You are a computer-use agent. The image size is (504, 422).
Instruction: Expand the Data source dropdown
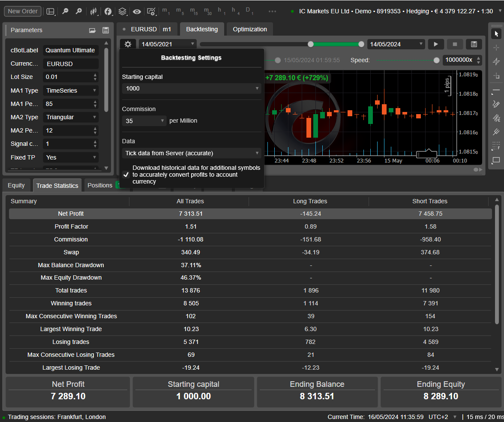tap(192, 153)
